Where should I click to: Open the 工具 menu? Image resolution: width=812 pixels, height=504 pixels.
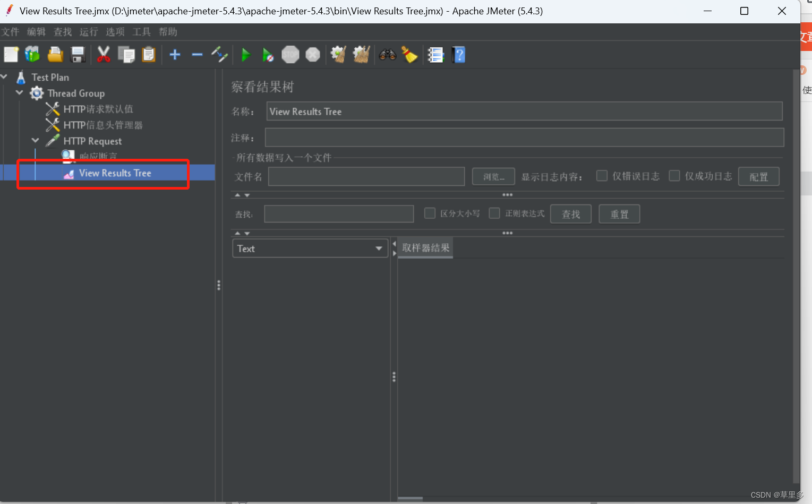141,32
